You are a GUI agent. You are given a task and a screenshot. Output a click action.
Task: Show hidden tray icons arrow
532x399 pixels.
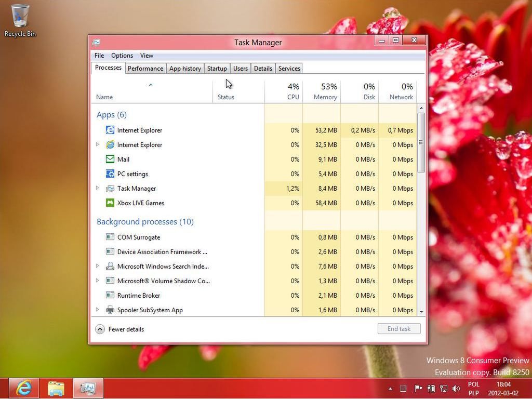(x=391, y=389)
